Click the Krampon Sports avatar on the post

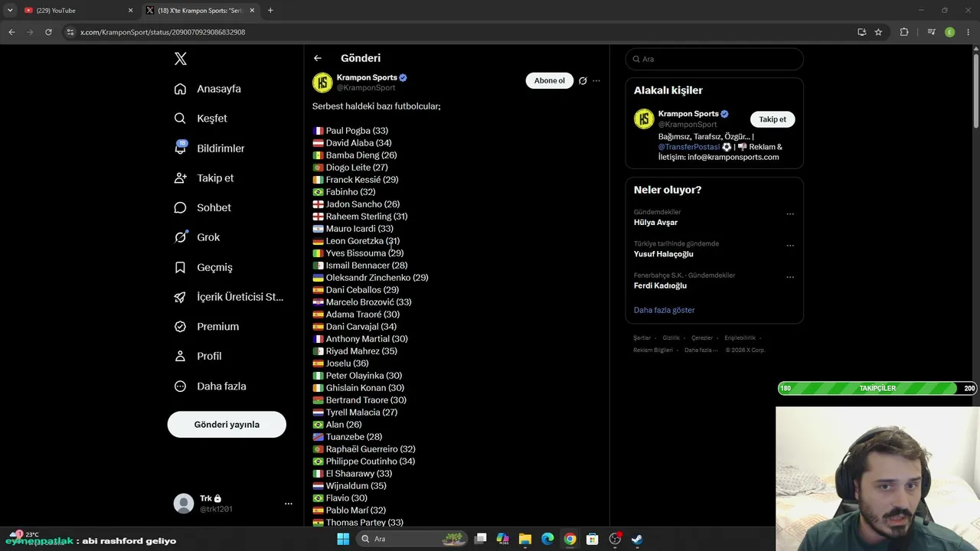(x=322, y=82)
